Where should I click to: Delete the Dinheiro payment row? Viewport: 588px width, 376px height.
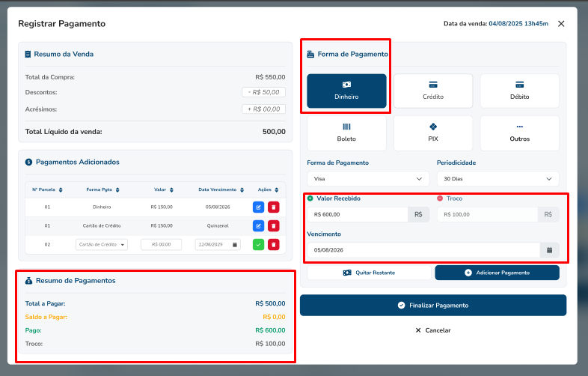(x=273, y=207)
